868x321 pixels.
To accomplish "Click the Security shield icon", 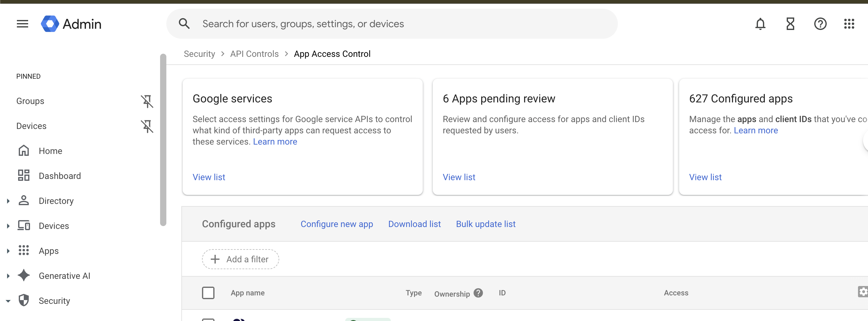I will tap(23, 300).
